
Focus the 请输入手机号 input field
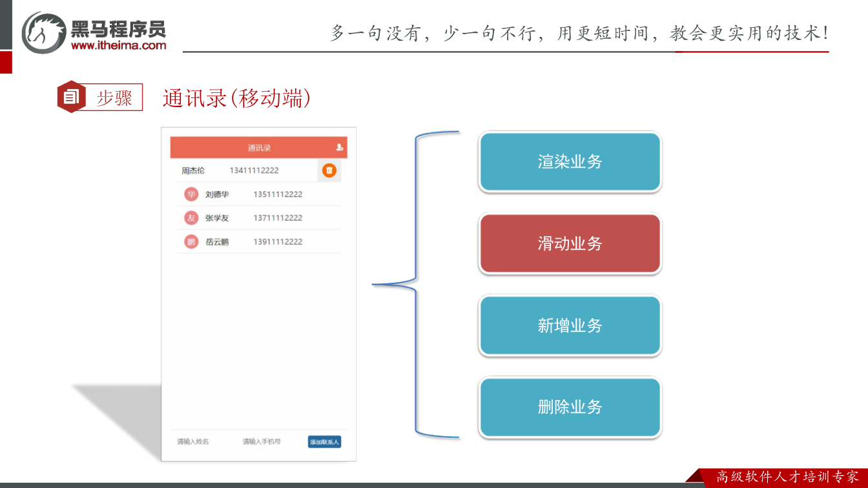point(262,442)
